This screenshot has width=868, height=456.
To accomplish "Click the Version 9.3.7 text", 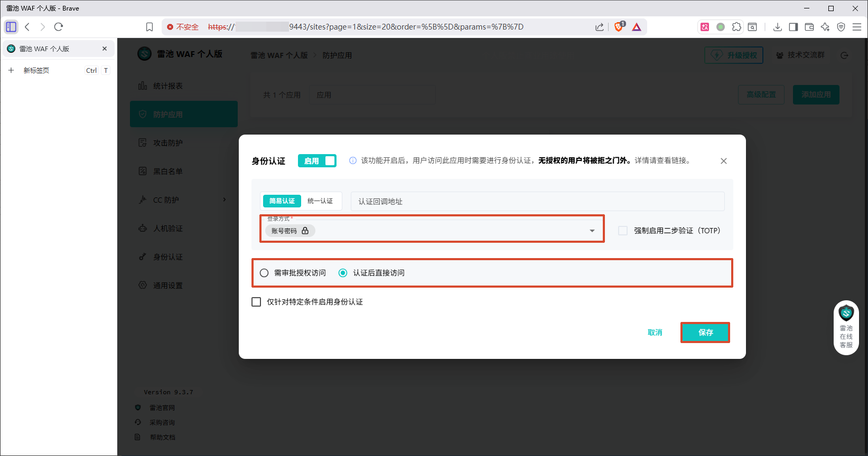I will [169, 392].
